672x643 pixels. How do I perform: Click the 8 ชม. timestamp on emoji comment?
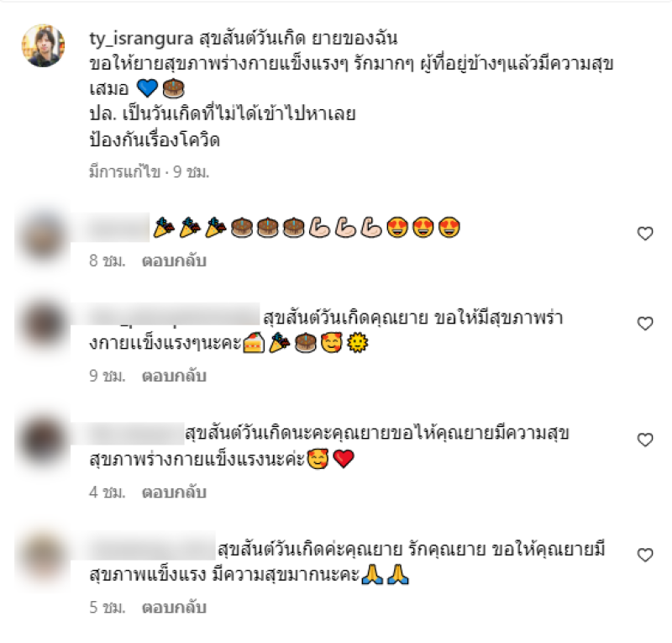pyautogui.click(x=108, y=261)
